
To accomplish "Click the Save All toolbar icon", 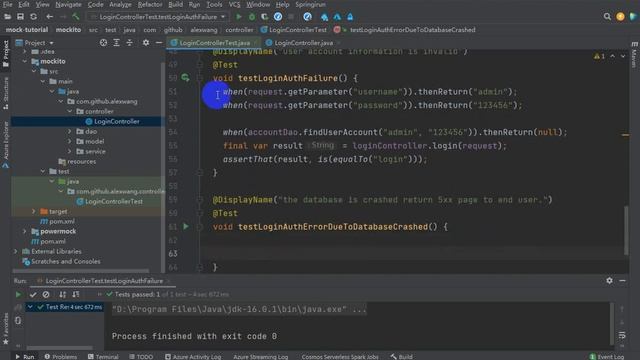I will coord(20,17).
